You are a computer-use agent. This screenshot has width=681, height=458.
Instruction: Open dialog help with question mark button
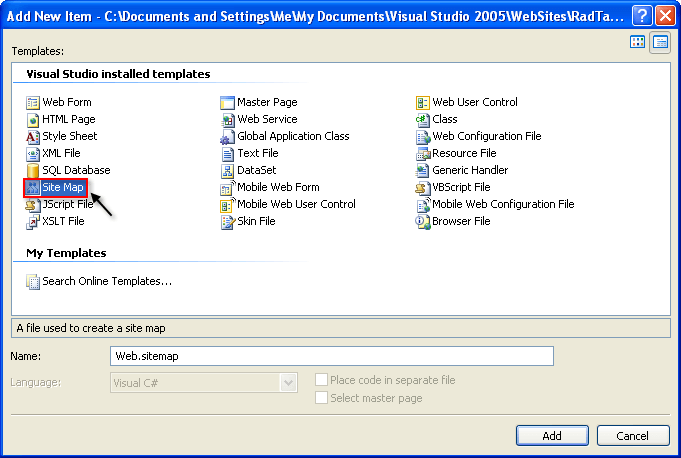point(641,15)
